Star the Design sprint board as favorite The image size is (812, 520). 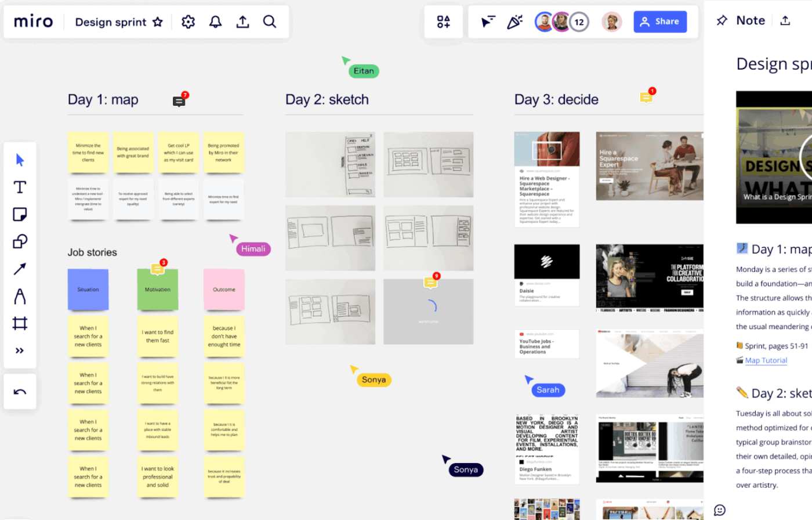157,22
